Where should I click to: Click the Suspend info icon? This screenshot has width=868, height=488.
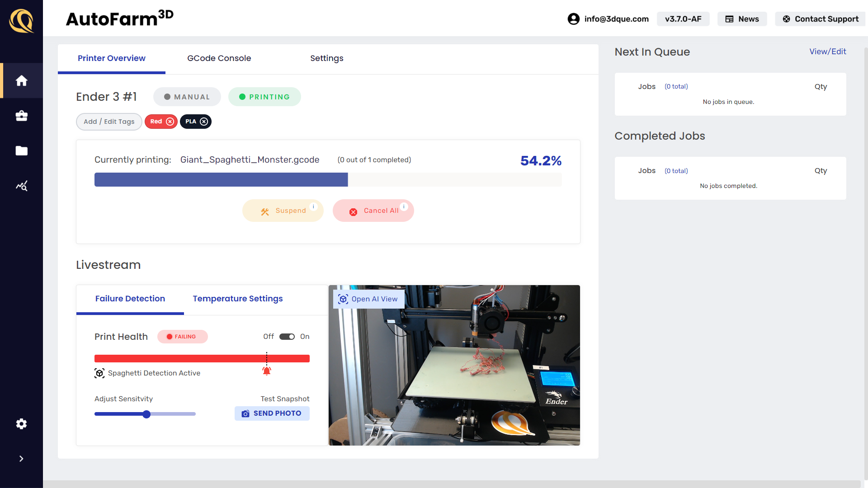(x=313, y=206)
